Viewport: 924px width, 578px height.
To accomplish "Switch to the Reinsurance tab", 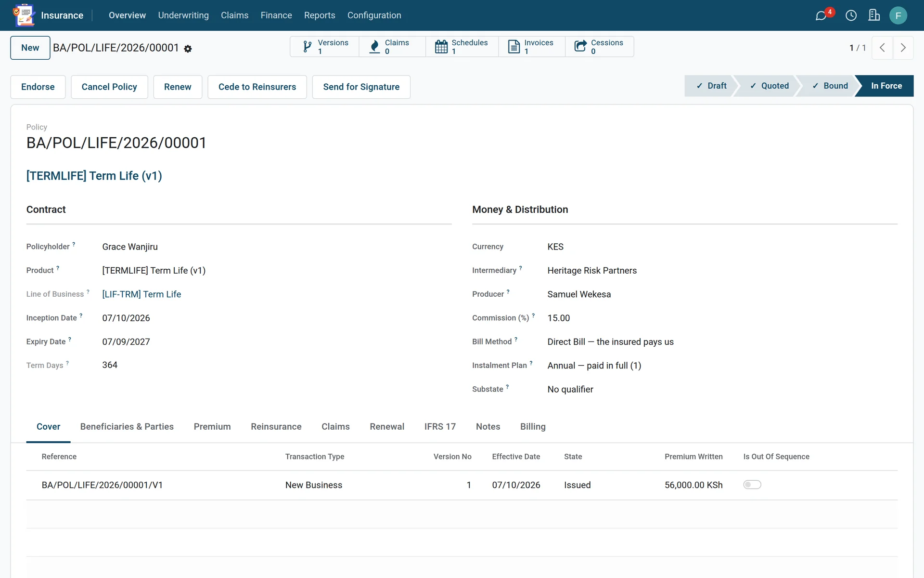I will tap(276, 427).
